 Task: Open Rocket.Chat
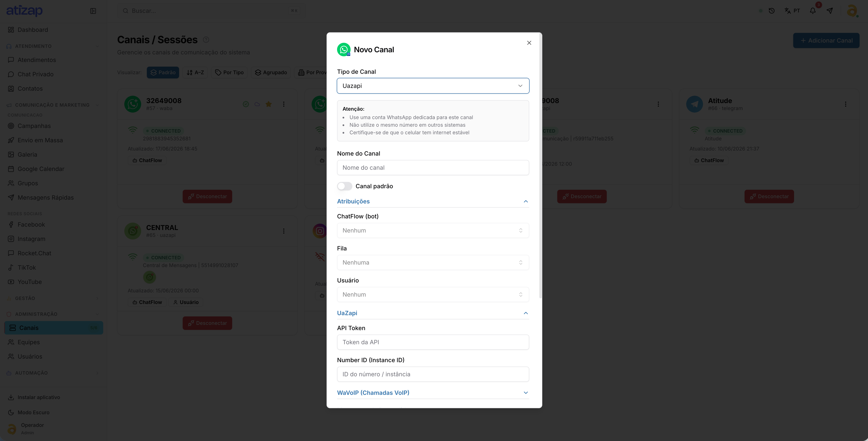click(x=54, y=253)
